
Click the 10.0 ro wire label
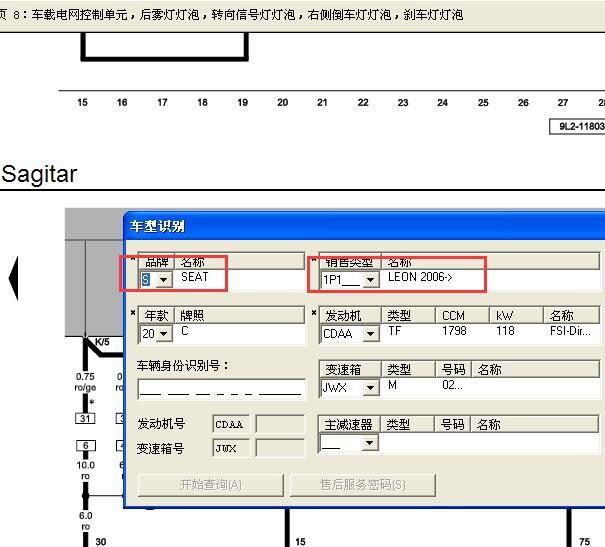click(86, 470)
